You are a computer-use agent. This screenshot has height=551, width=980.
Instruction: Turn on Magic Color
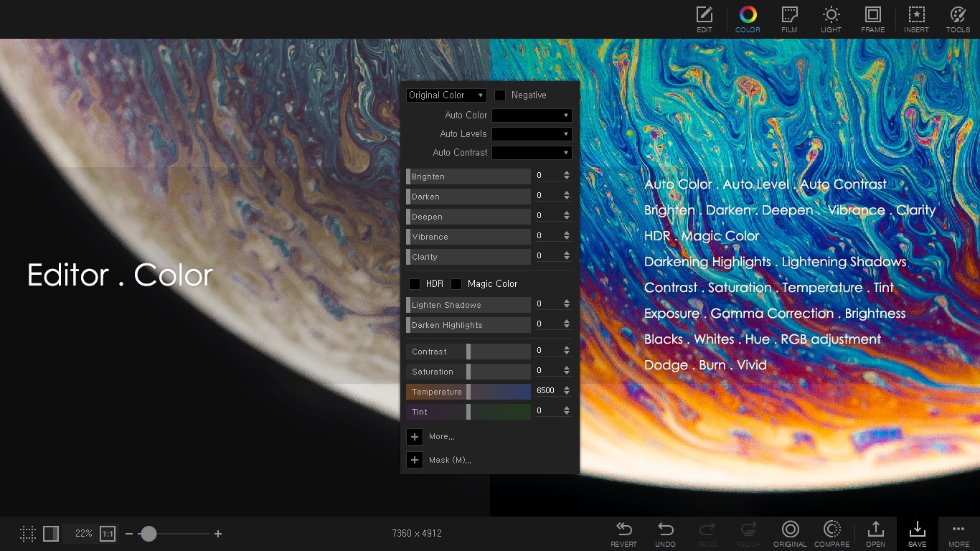(457, 283)
